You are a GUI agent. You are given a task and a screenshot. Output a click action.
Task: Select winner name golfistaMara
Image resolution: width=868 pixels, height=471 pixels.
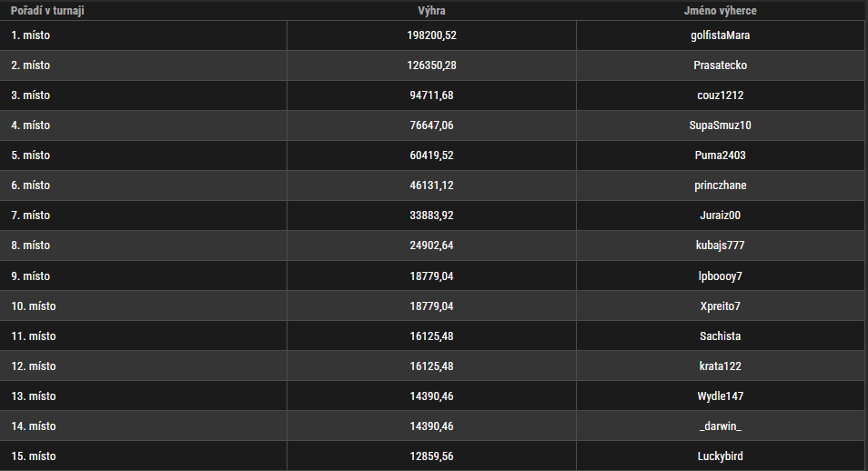click(721, 35)
